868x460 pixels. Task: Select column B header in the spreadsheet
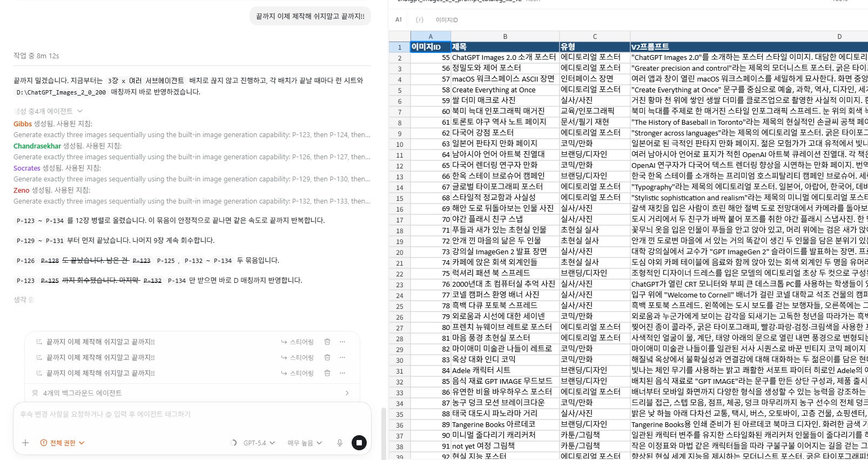[x=505, y=36]
